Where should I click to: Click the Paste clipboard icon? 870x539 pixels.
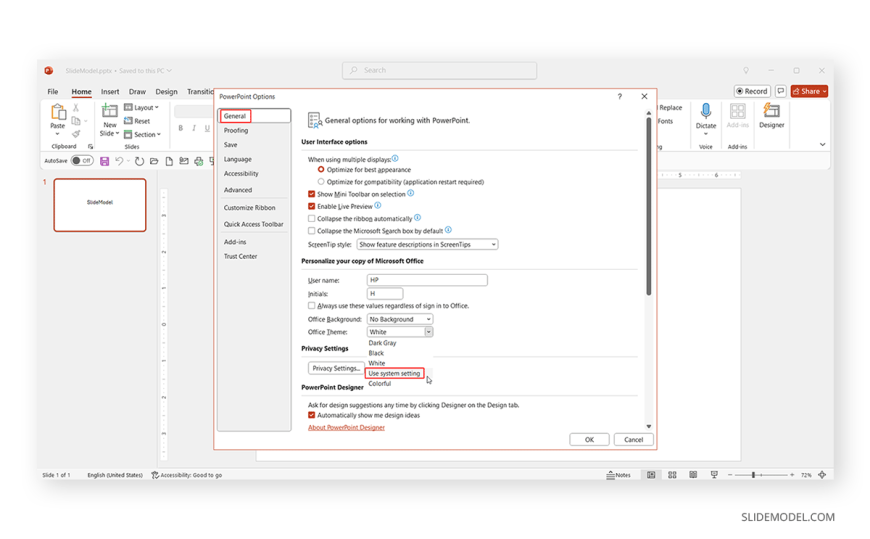click(x=58, y=113)
